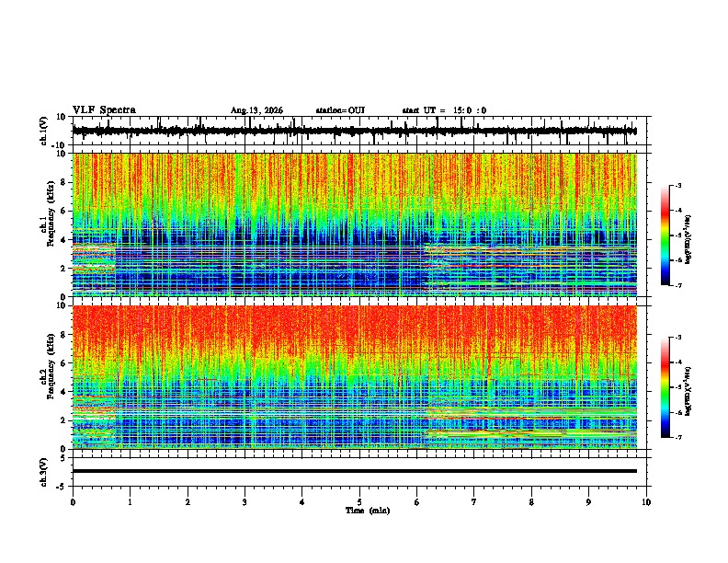Click the time axis tick label "5"
This screenshot has width=728, height=563.
(359, 502)
